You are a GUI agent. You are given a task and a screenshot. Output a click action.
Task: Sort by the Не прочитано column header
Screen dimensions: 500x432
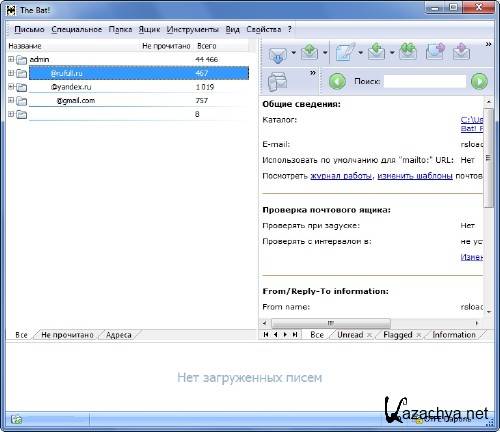(166, 46)
